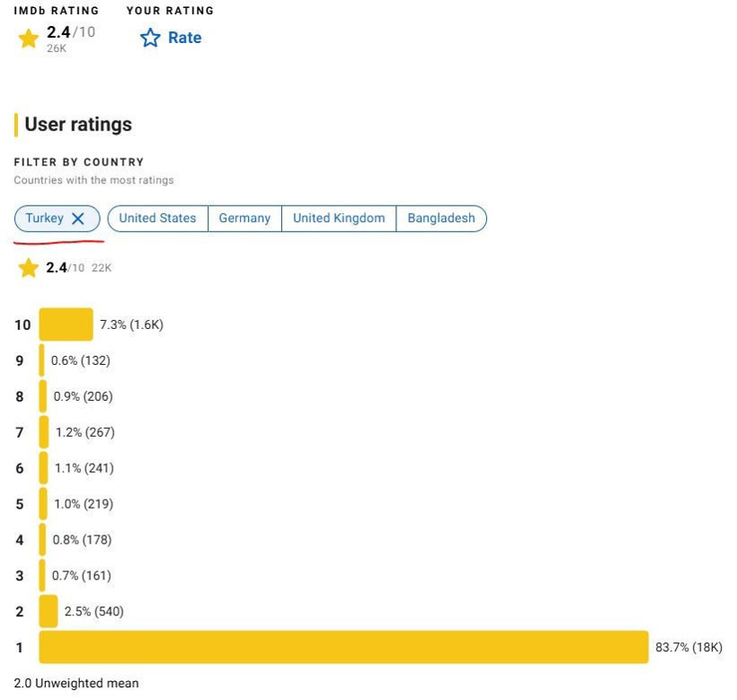Click the 10-star rating bar

tap(66, 324)
